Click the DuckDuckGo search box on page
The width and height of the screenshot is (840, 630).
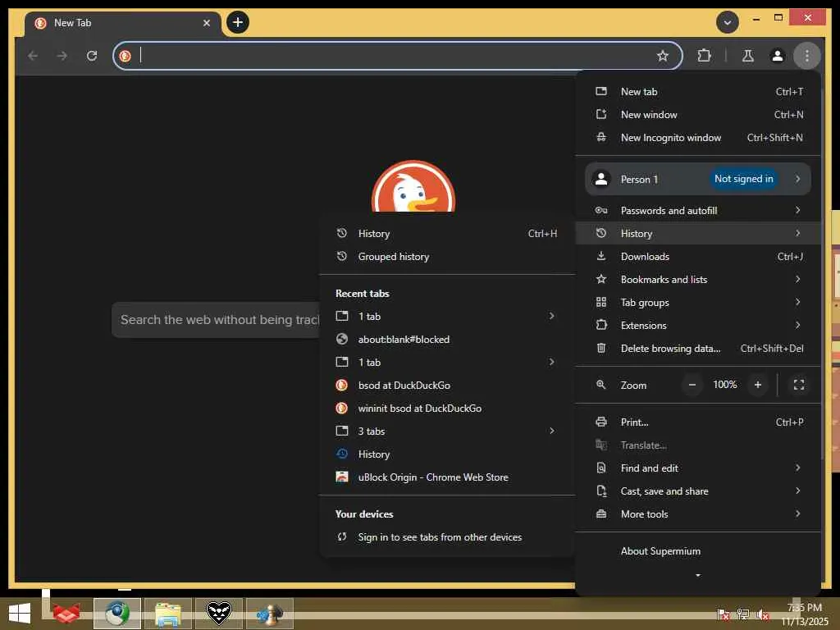click(216, 320)
